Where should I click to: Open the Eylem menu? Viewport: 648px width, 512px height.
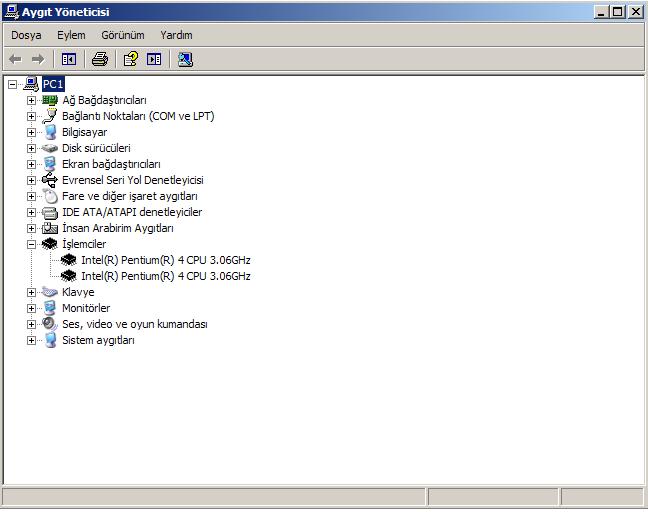[x=71, y=35]
